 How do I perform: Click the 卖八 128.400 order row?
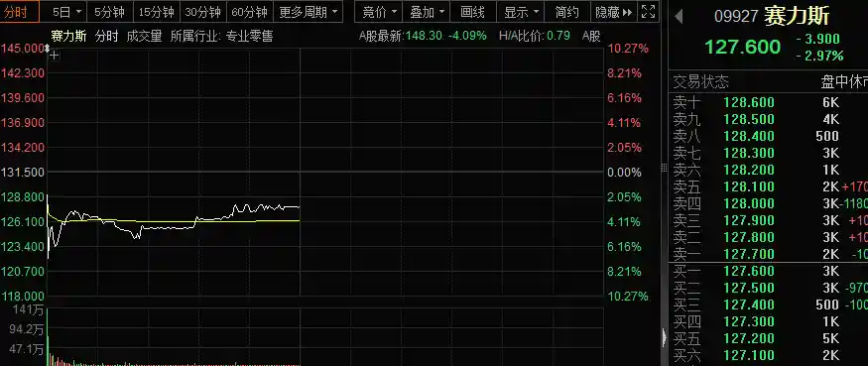(769, 136)
